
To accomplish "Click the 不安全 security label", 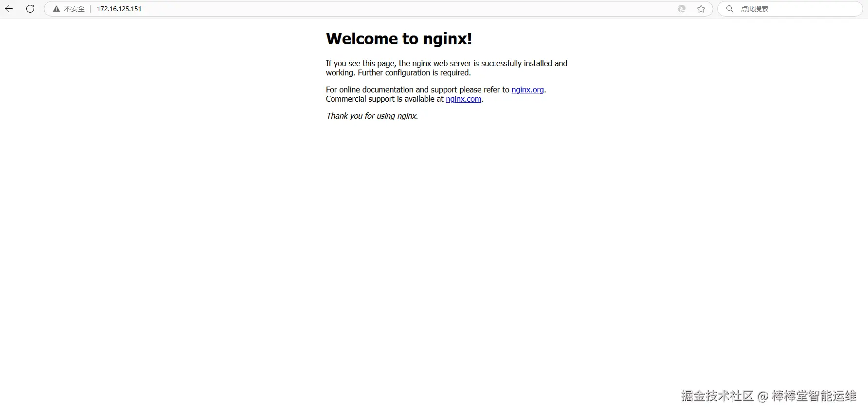I will click(74, 9).
